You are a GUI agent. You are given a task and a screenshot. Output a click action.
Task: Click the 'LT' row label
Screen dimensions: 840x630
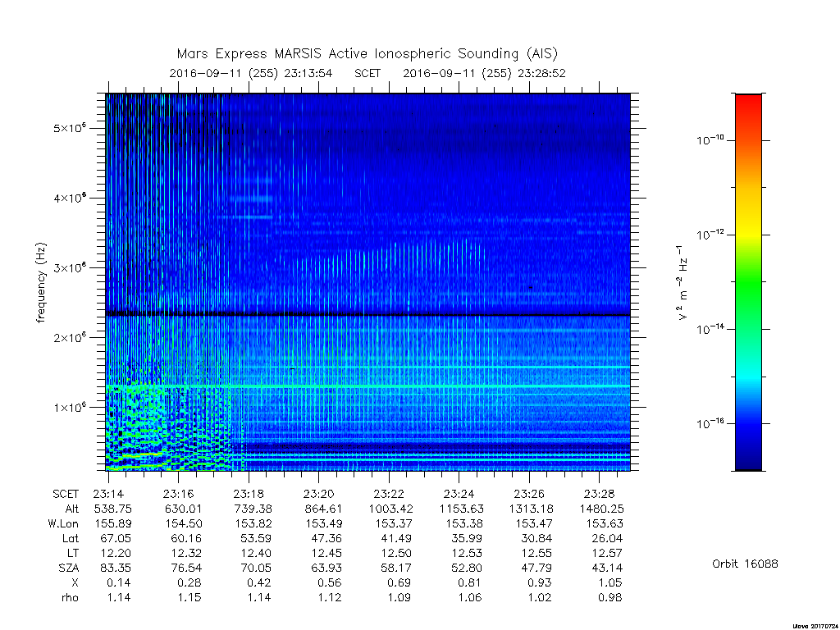coord(72,553)
